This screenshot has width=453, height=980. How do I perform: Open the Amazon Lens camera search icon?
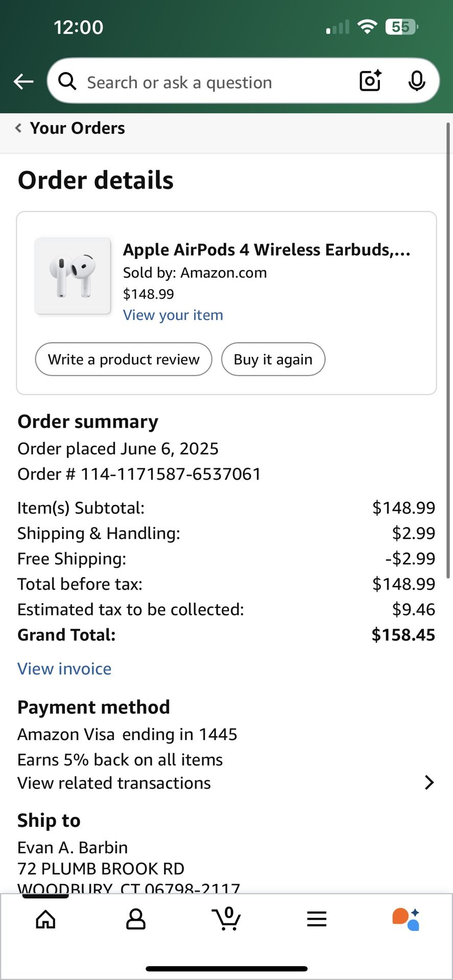(x=369, y=81)
